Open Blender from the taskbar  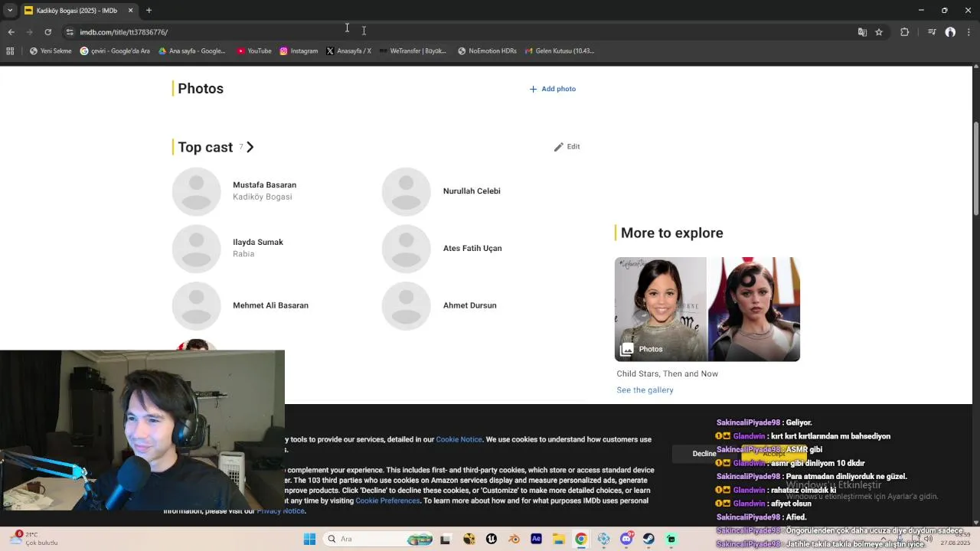[x=514, y=540]
